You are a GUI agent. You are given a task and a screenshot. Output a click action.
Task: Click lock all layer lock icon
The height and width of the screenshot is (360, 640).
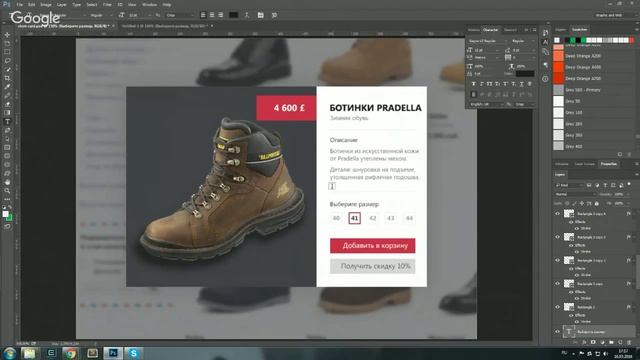point(597,203)
